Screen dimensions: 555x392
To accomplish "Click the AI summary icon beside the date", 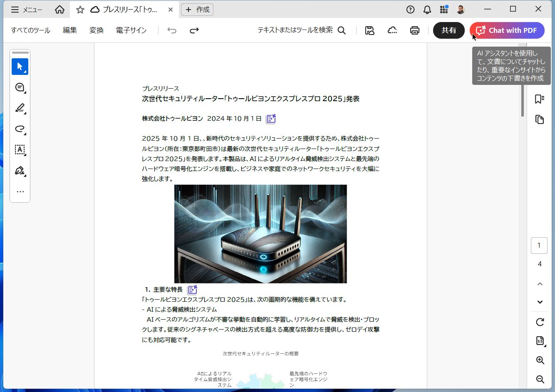I will point(271,119).
